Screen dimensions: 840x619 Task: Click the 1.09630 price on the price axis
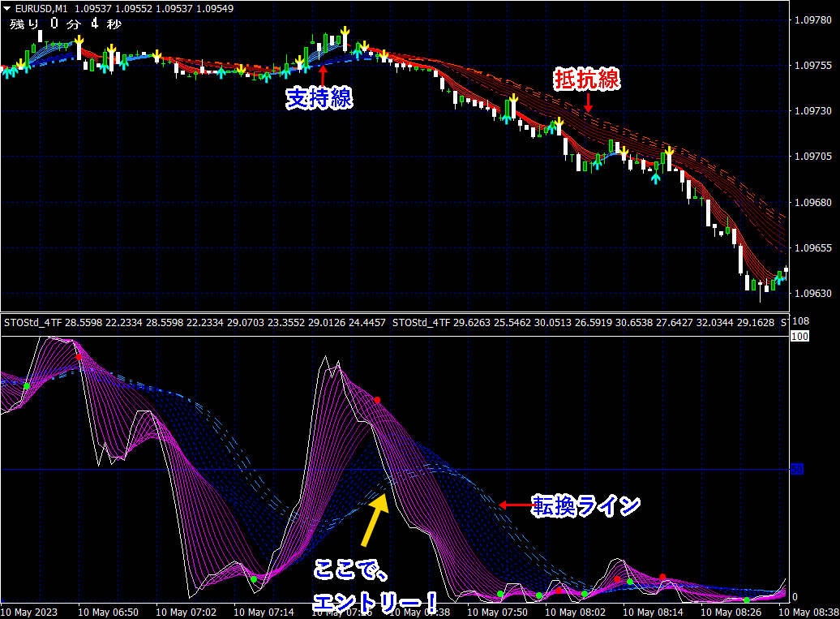813,293
